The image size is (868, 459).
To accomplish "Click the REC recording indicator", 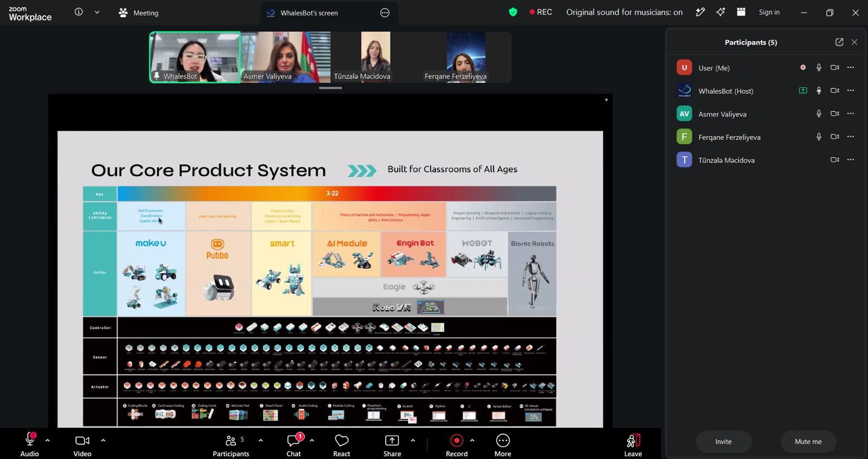I will click(x=541, y=12).
